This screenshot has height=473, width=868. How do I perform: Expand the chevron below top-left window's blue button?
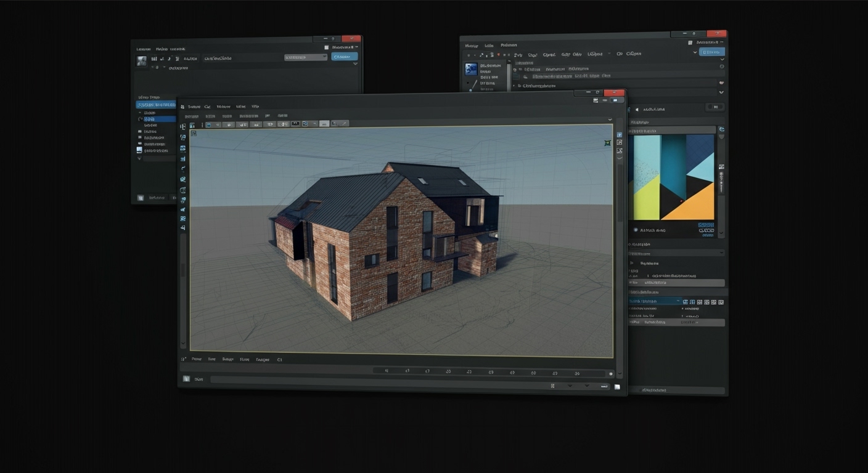[x=354, y=64]
